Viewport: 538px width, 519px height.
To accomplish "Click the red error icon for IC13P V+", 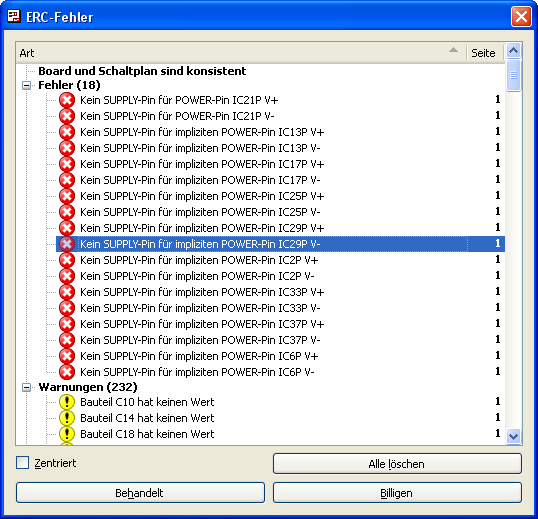I will coord(67,132).
